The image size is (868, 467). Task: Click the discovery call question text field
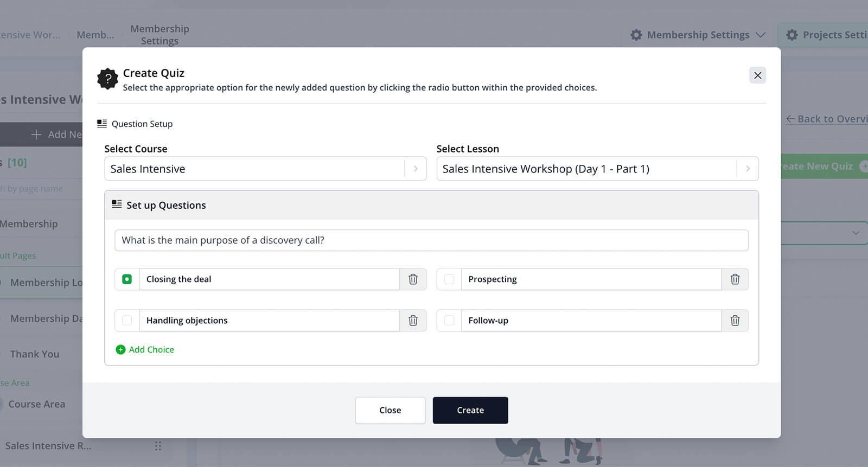pos(431,240)
